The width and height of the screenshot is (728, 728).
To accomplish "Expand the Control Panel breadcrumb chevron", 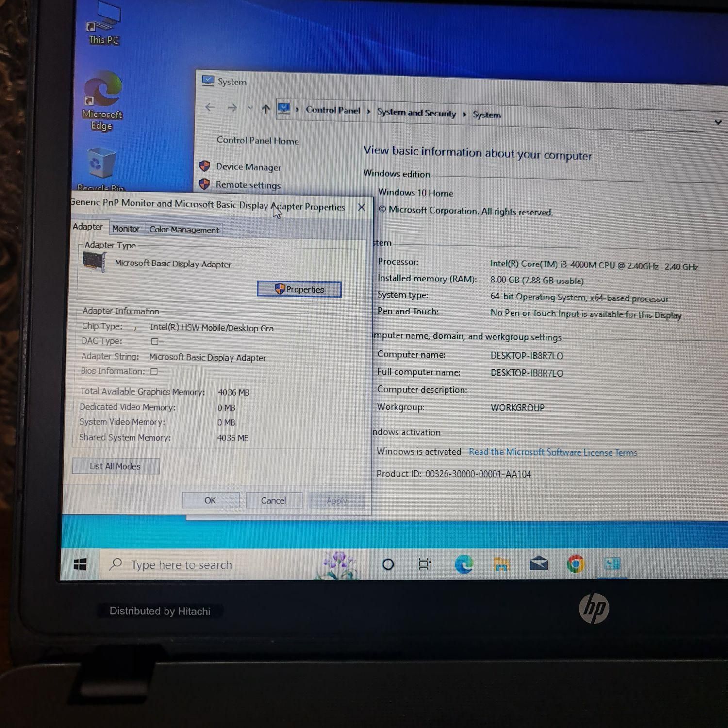I will (x=369, y=111).
